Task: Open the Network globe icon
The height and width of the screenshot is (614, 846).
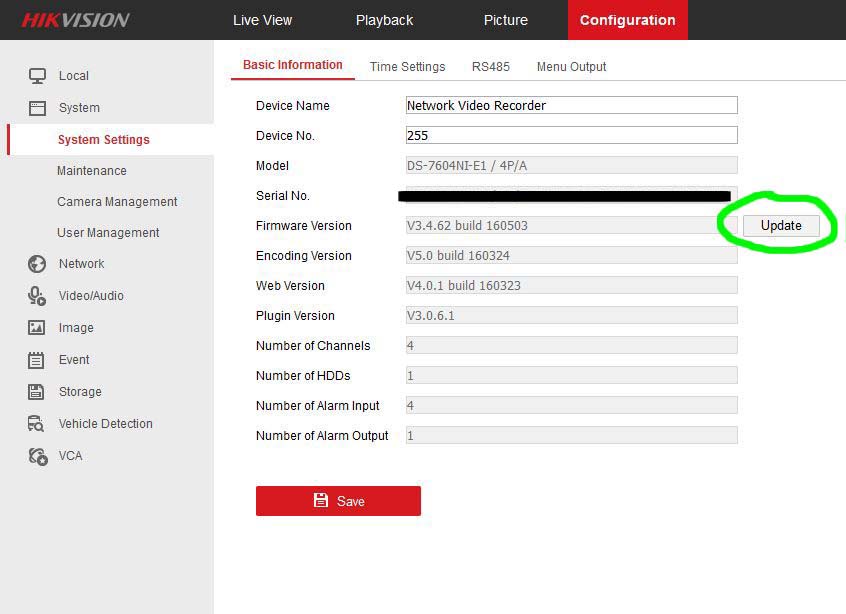Action: (x=37, y=264)
